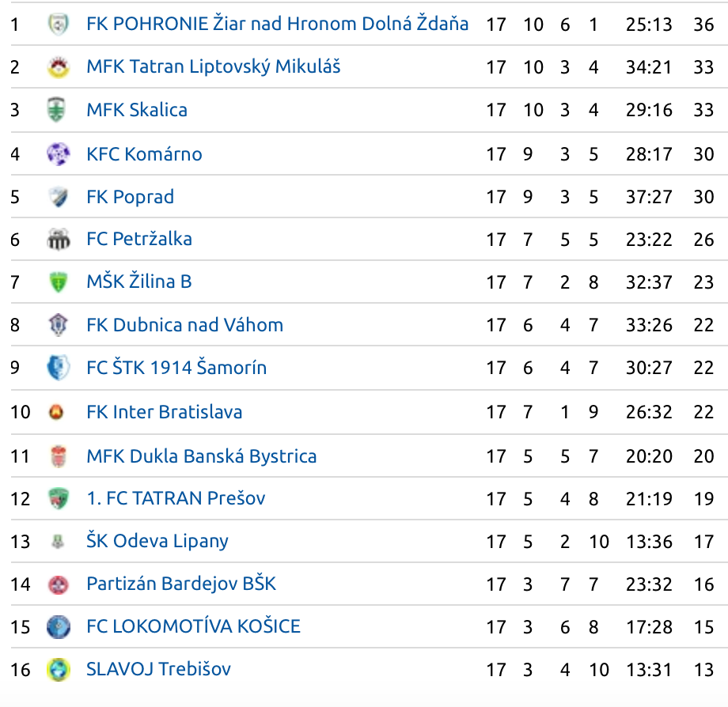Click the FC LOKOMOTÍVA KOŠICE blue round crest
This screenshot has height=707, width=728.
click(x=59, y=627)
